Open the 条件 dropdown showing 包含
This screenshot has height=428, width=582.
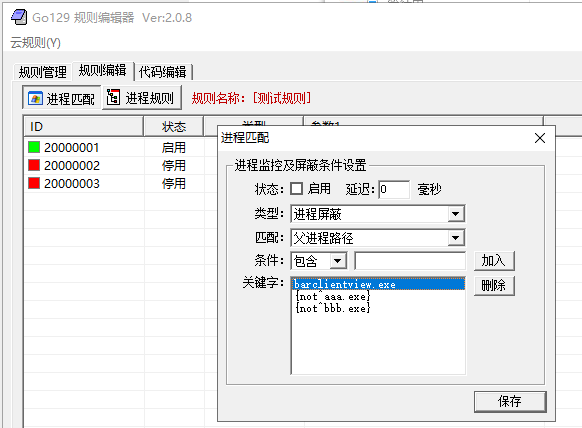click(x=337, y=261)
